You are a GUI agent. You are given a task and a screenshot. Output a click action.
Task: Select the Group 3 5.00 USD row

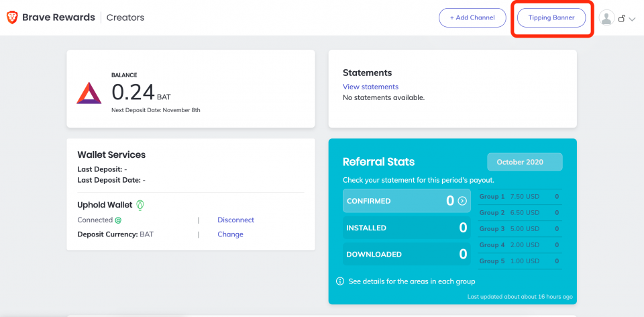(x=520, y=228)
